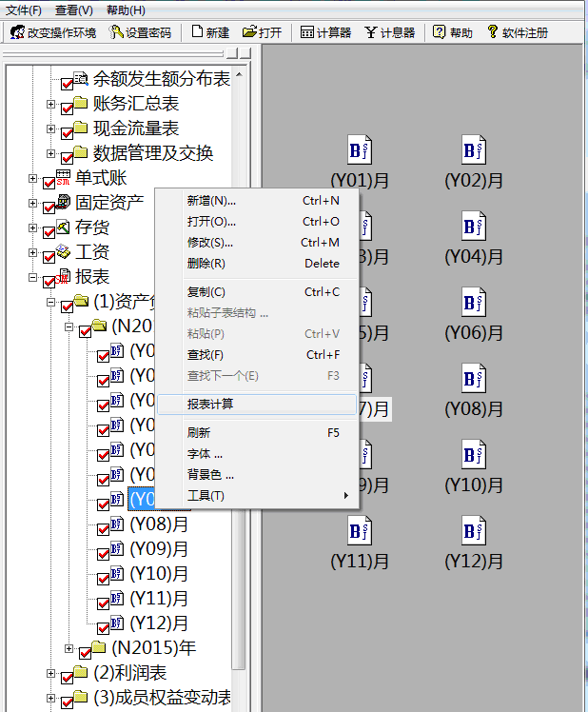Select the (Y02)月 report icon

coord(473,150)
